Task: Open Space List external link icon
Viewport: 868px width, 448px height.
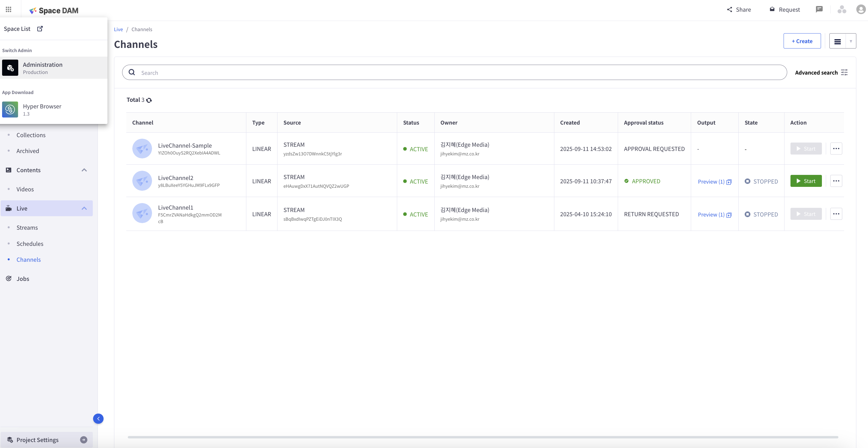Action: (40, 29)
